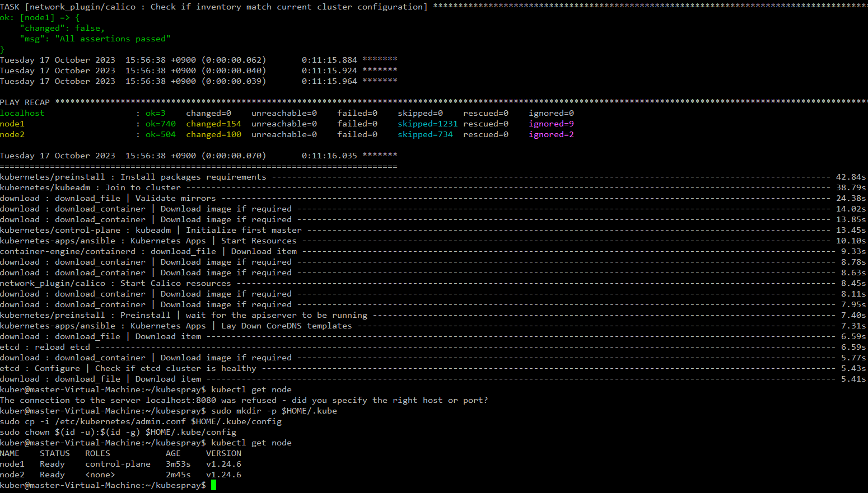
Task: Select the 'sudo cp -i /etc/kubernetes/admin.conf' line
Action: 141,421
